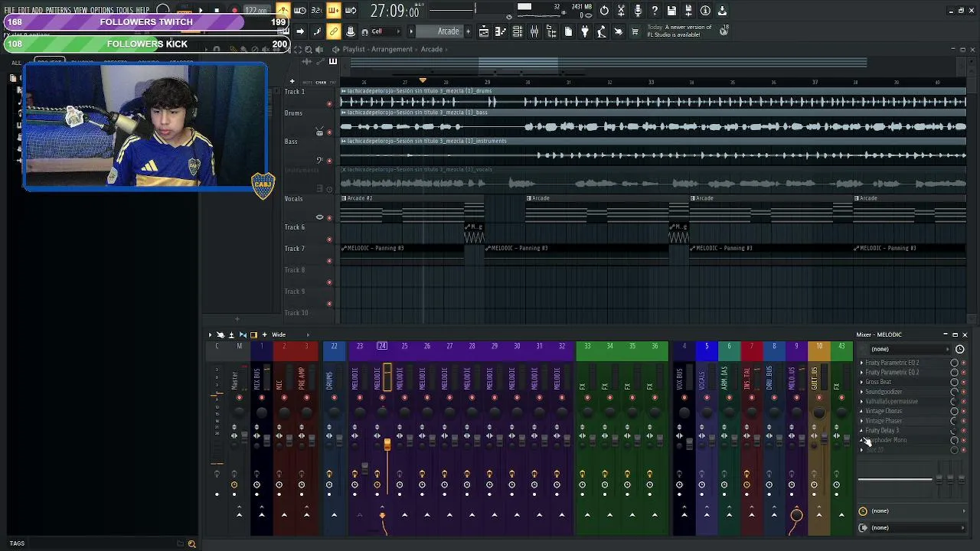Click the stamp tool icon beside link icon
Viewport: 980px width, 551px height.
coord(351,31)
